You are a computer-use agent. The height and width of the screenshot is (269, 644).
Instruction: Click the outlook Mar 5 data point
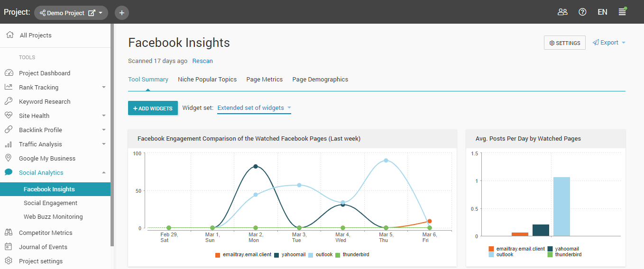pyautogui.click(x=386, y=161)
